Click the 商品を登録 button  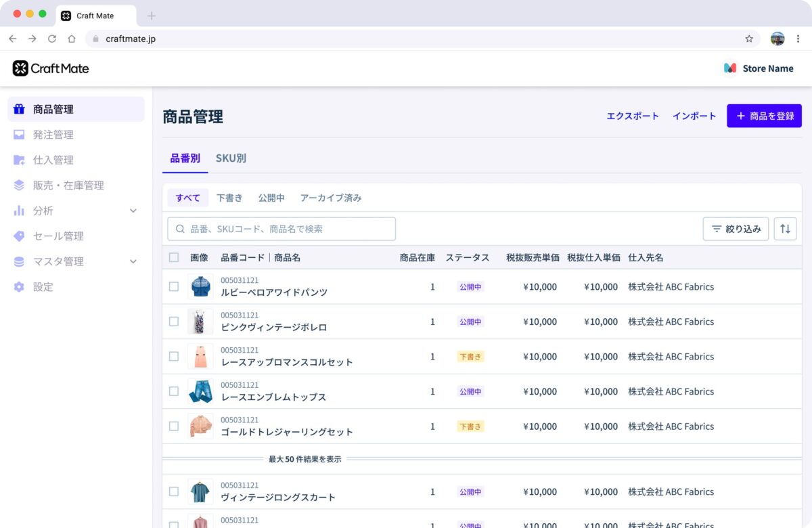pos(764,116)
